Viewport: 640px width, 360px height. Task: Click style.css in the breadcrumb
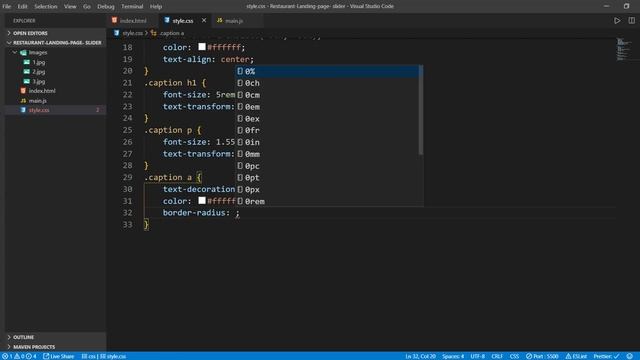[133, 33]
